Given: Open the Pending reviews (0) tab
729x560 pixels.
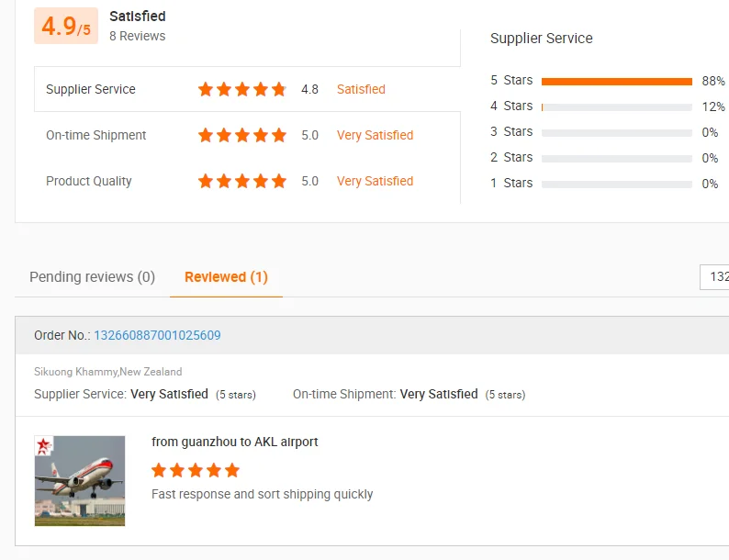Looking at the screenshot, I should (x=92, y=276).
